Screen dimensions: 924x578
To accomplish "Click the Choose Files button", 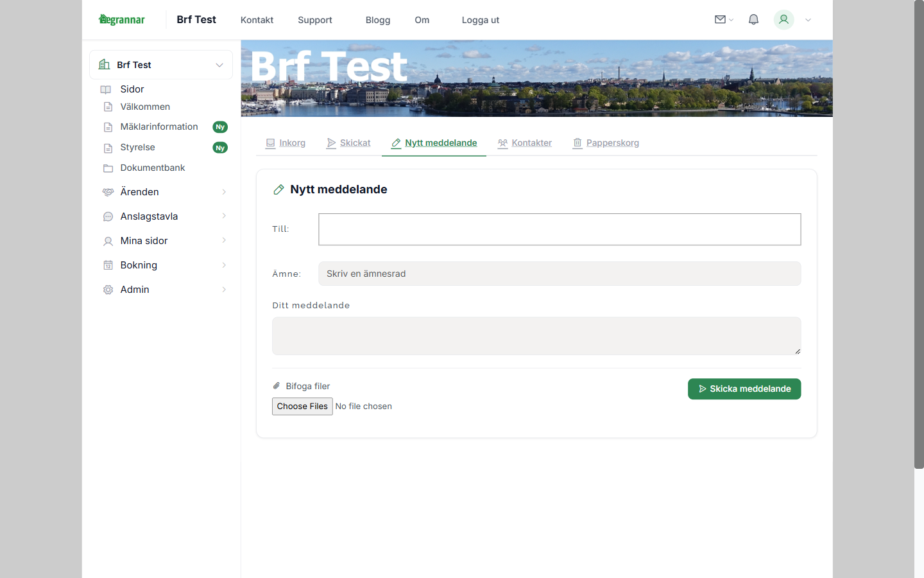I will coord(302,407).
